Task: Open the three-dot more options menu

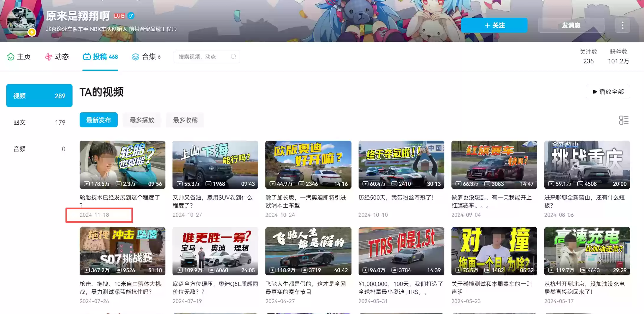Action: tap(622, 25)
